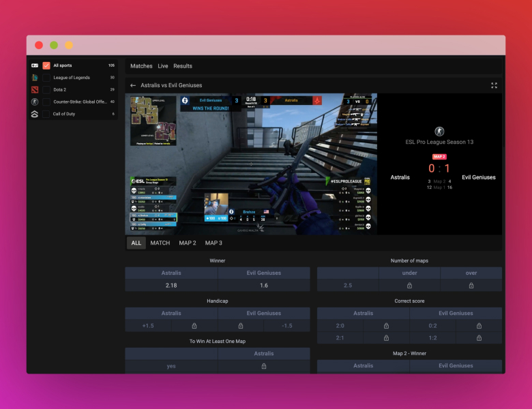Screen dimensions: 532x409
Task: Check the League of Legends checkbox
Action: click(46, 78)
